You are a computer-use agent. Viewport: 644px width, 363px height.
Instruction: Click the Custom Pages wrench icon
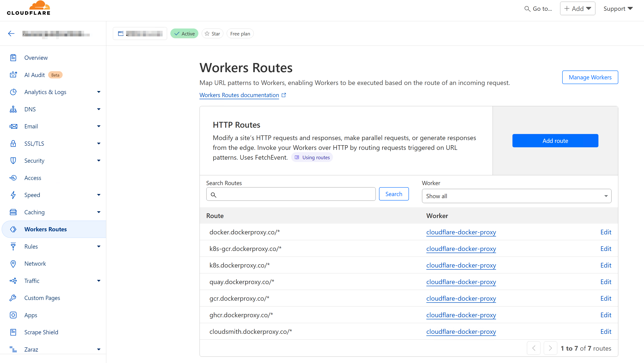[13, 298]
